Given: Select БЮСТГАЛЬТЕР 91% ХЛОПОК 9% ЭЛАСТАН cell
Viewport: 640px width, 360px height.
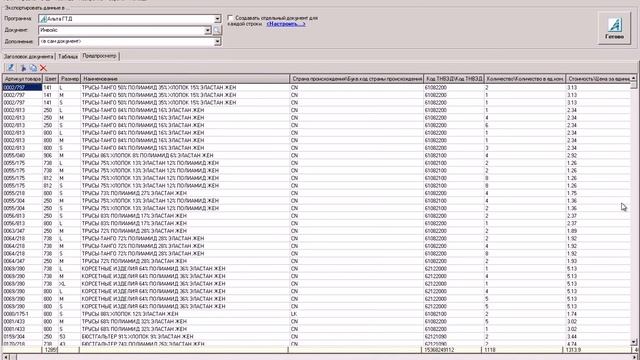Looking at the screenshot, I should (185, 336).
